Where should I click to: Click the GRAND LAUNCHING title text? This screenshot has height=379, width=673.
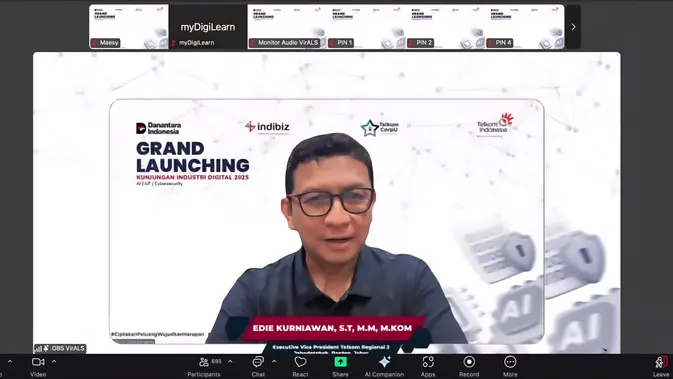[x=193, y=157]
